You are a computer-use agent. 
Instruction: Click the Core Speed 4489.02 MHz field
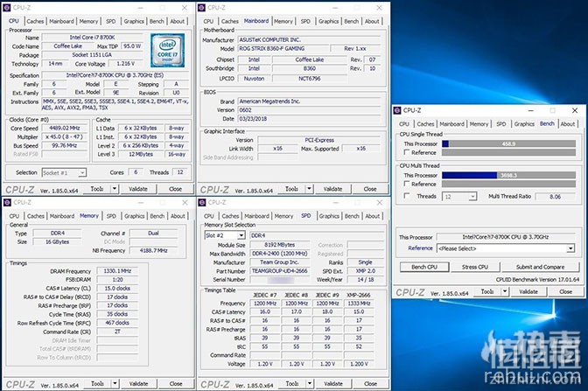click(x=65, y=129)
